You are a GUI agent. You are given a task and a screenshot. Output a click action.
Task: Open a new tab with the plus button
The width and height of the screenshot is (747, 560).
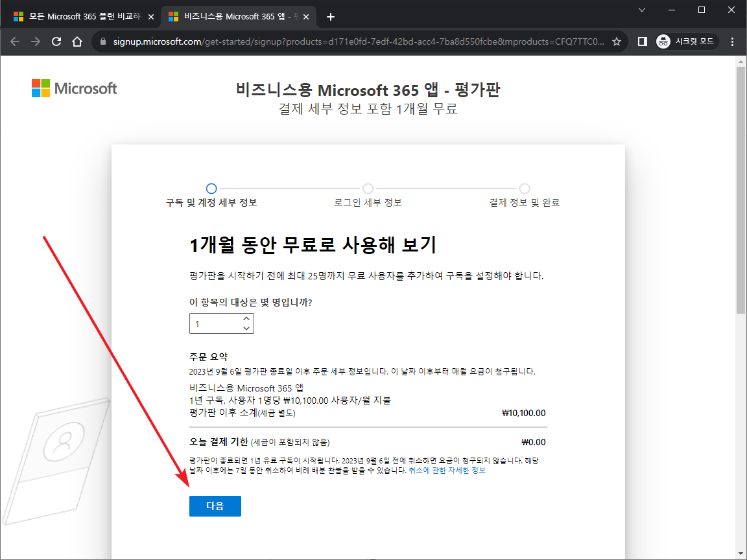coord(331,17)
